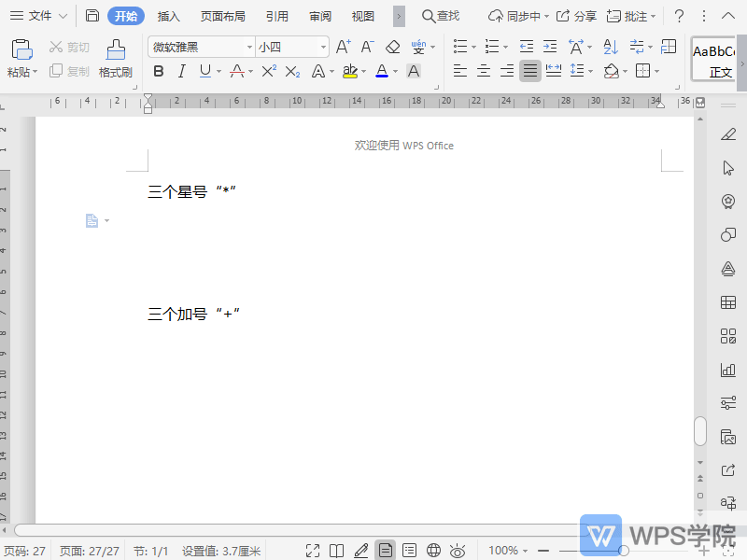Decrease font size with A- icon

[367, 47]
